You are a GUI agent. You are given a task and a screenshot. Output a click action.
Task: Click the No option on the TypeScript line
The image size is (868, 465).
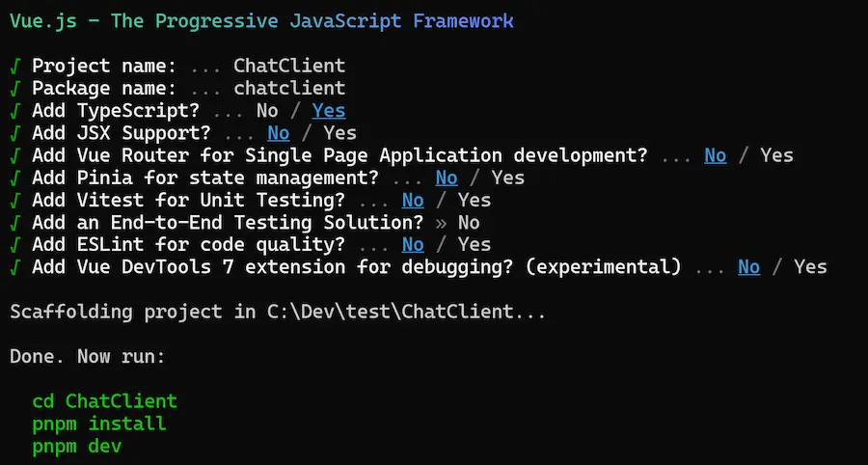pos(267,111)
